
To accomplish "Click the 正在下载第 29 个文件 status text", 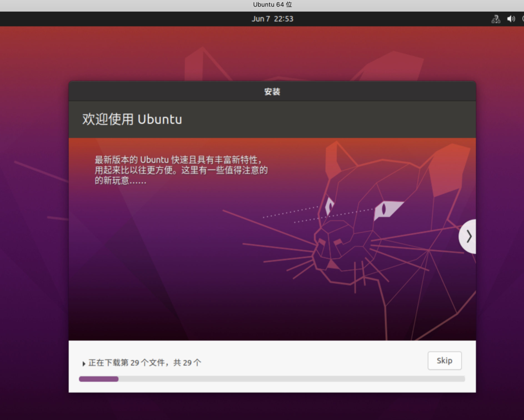I will (x=145, y=363).
